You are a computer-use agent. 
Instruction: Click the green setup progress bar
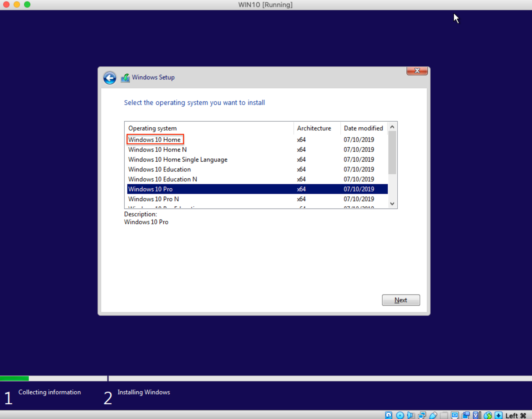click(x=14, y=379)
